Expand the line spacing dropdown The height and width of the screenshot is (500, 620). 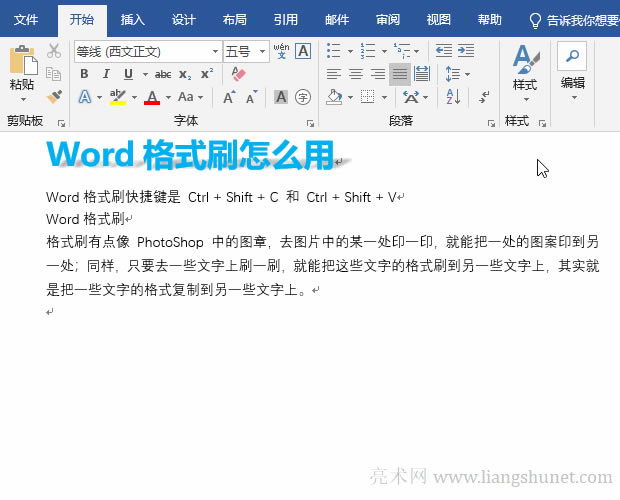pos(466,74)
